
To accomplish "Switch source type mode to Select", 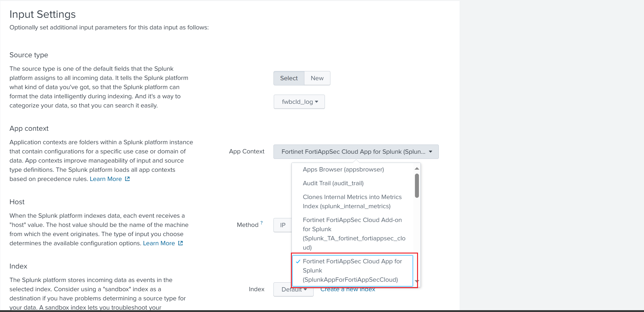I will coord(289,78).
